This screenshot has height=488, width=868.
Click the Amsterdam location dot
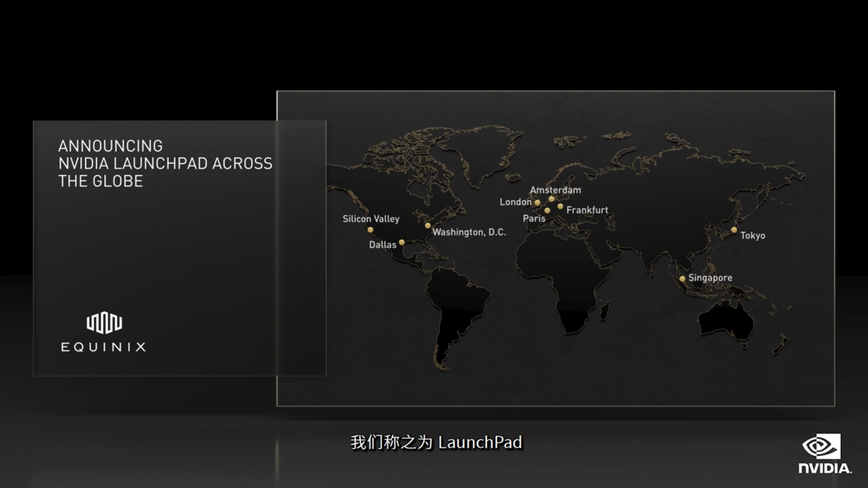[552, 199]
